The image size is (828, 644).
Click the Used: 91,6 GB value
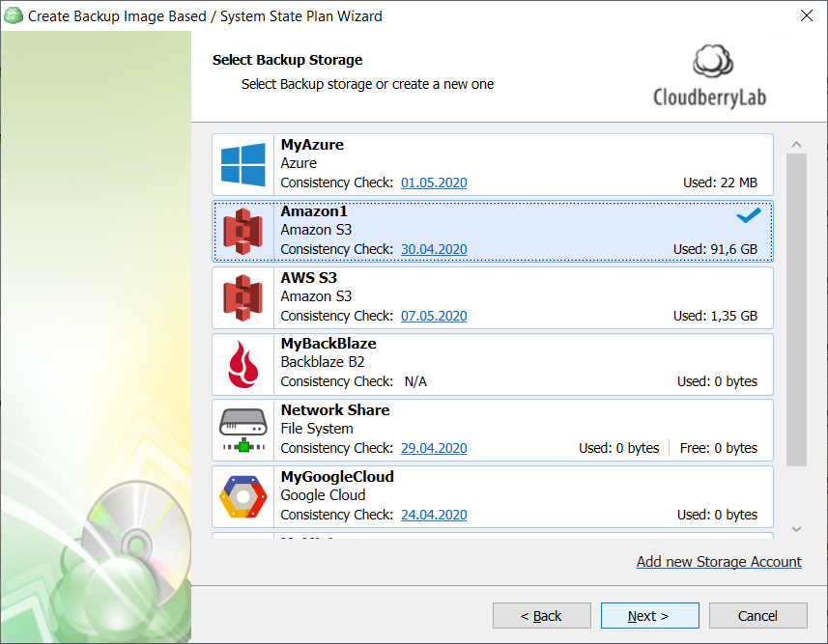pyautogui.click(x=716, y=249)
